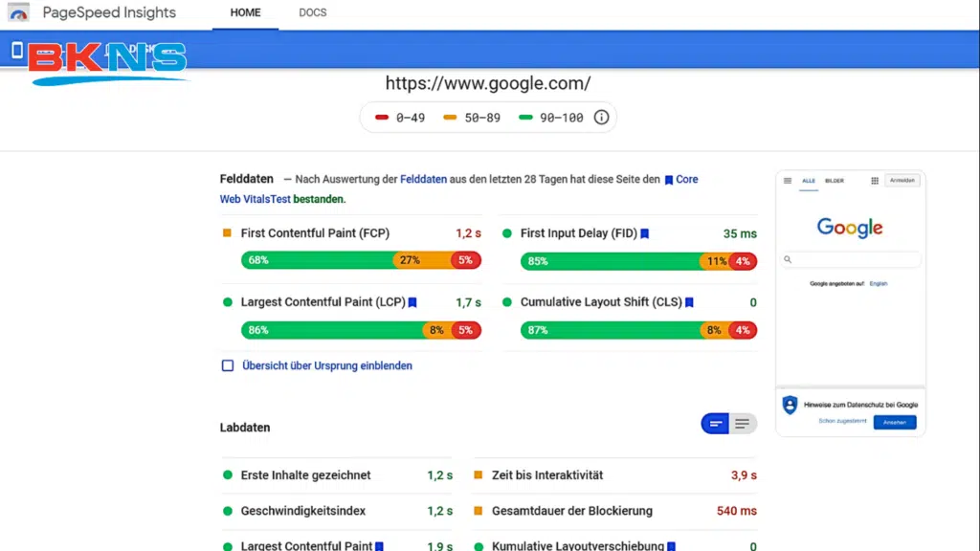Open the DOCS tab

tap(313, 12)
